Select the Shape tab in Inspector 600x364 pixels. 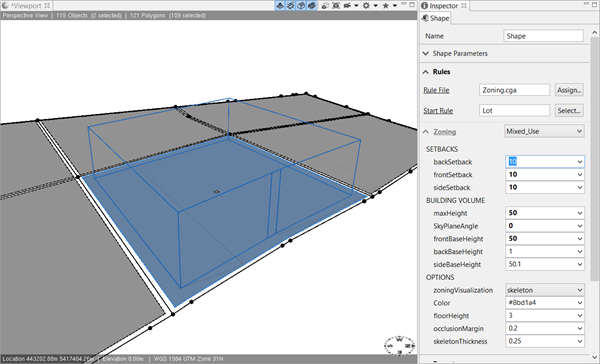pyautogui.click(x=436, y=18)
